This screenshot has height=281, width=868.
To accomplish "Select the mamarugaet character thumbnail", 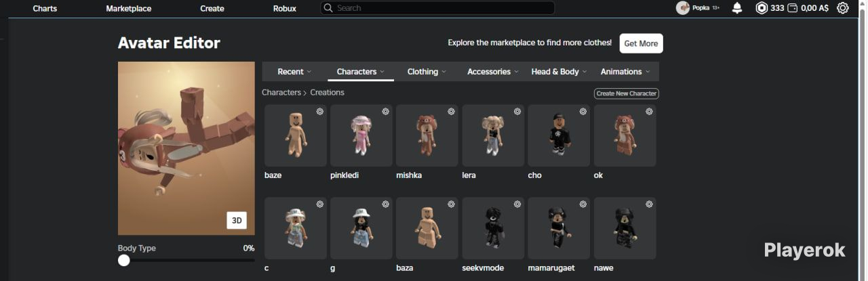I will (559, 228).
